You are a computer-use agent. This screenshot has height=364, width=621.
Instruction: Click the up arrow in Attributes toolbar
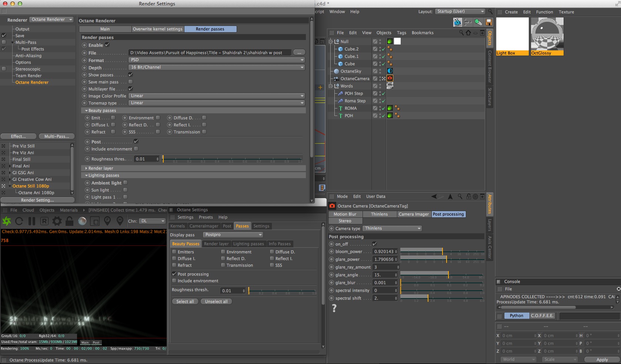(450, 196)
